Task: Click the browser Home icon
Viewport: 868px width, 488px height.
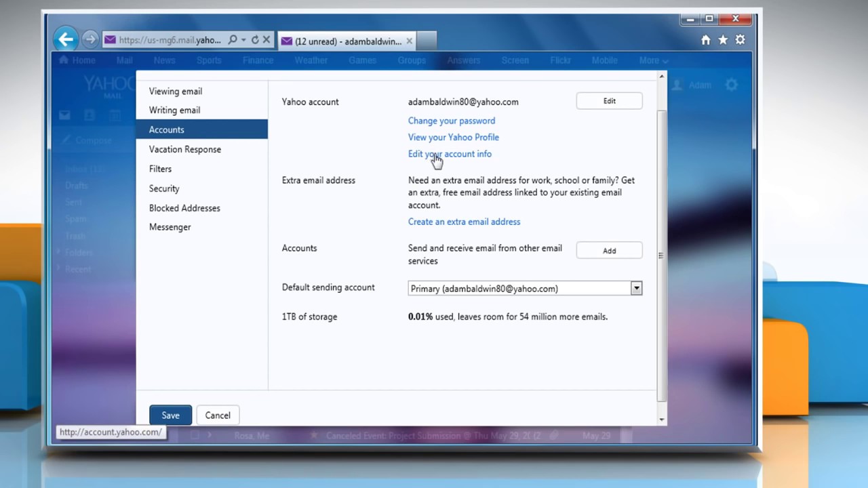Action: pyautogui.click(x=706, y=40)
